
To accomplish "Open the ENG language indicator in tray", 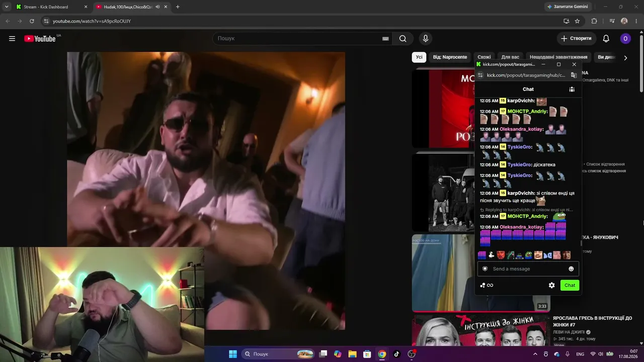I will pos(580,354).
